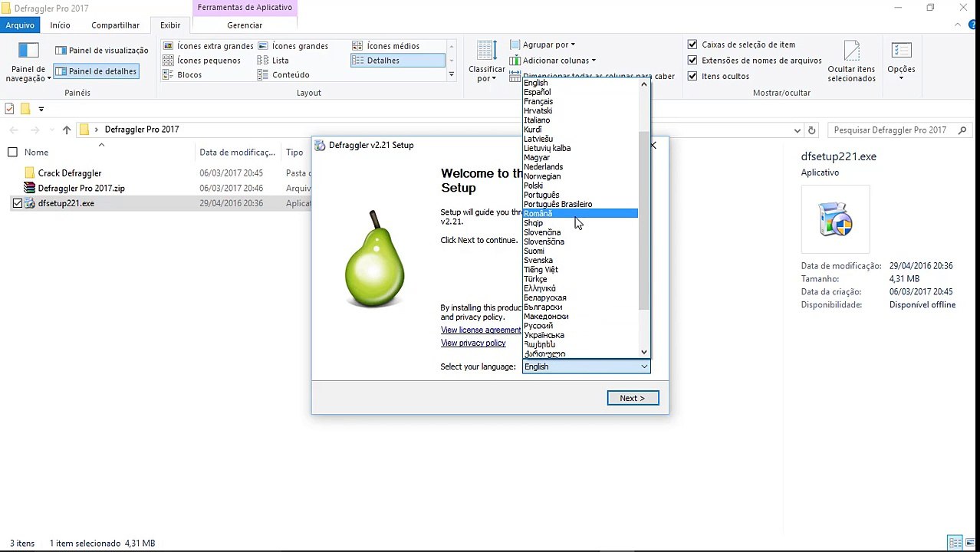Click Next button in Defraggler Setup
This screenshot has width=980, height=552.
[633, 398]
